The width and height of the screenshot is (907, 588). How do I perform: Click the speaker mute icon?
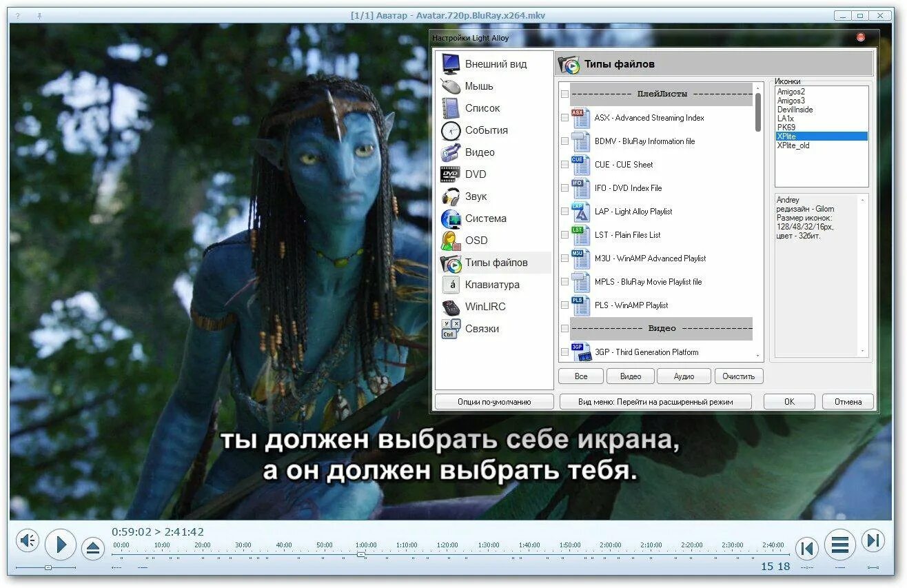[28, 540]
